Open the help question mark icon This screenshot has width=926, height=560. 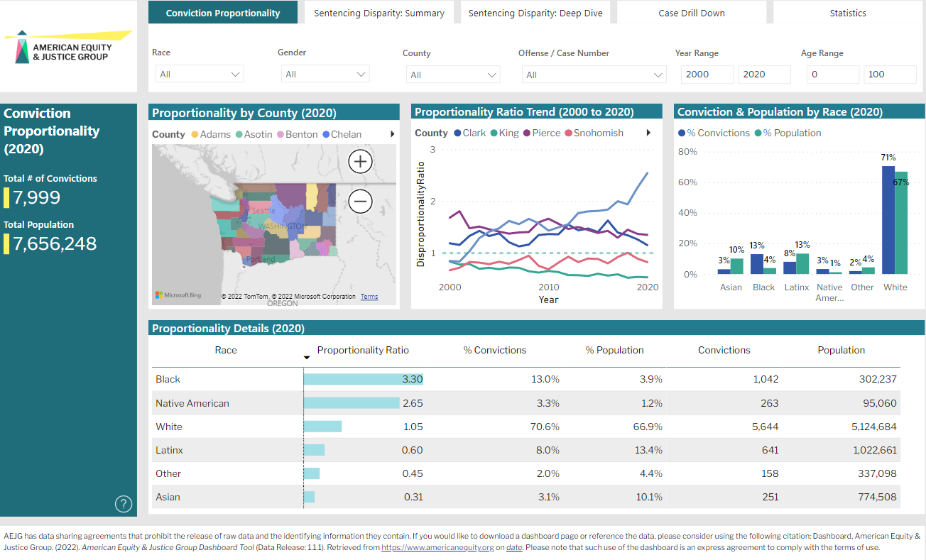coord(124,504)
